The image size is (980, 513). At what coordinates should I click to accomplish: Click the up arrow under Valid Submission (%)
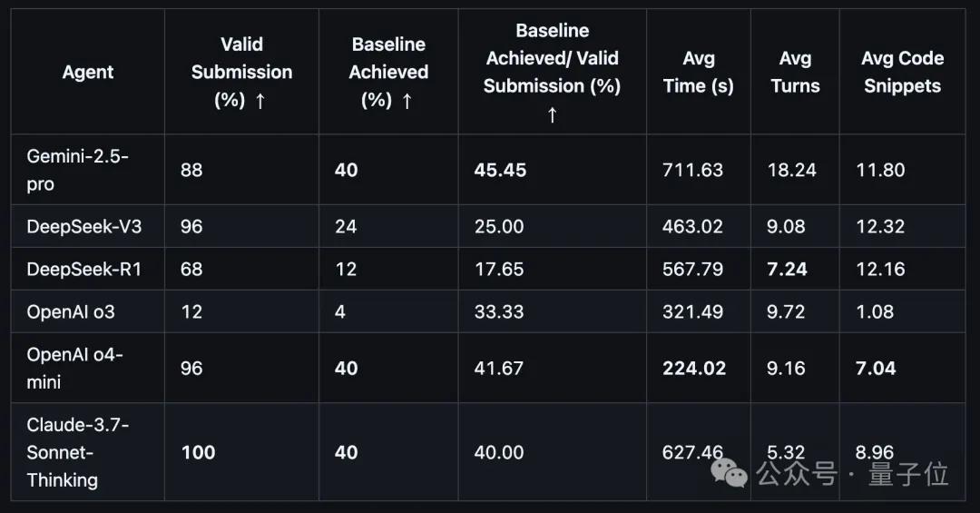[260, 101]
